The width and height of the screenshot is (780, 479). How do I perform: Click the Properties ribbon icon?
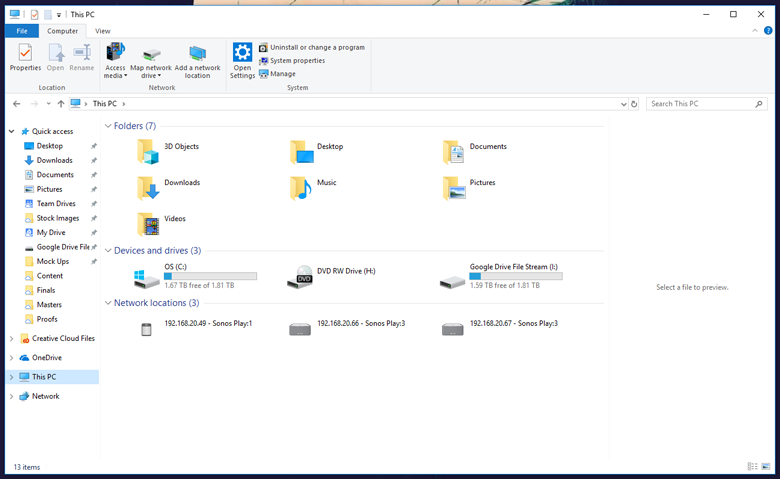coord(25,58)
